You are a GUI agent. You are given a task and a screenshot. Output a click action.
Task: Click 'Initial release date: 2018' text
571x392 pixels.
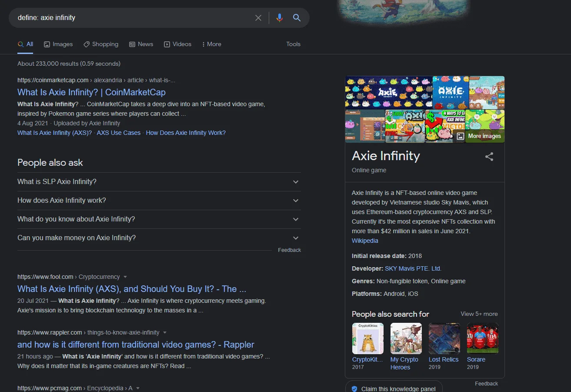(387, 256)
